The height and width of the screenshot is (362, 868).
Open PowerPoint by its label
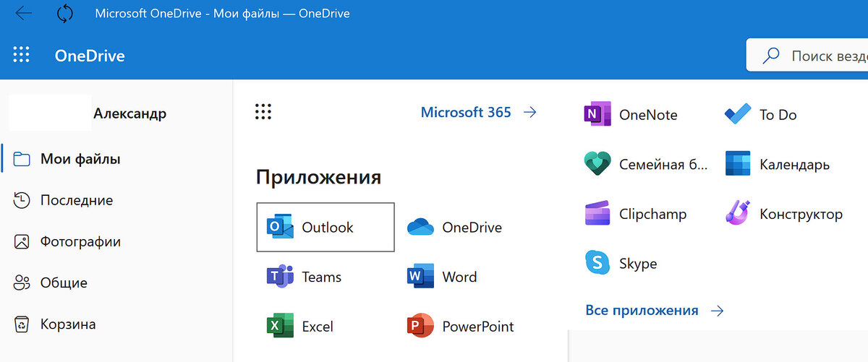[478, 327]
